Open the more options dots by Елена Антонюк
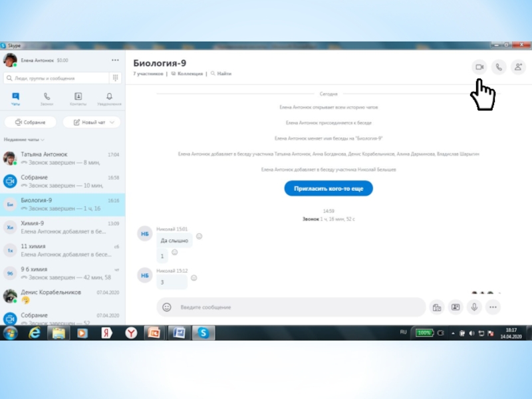532x399 pixels. click(x=115, y=60)
